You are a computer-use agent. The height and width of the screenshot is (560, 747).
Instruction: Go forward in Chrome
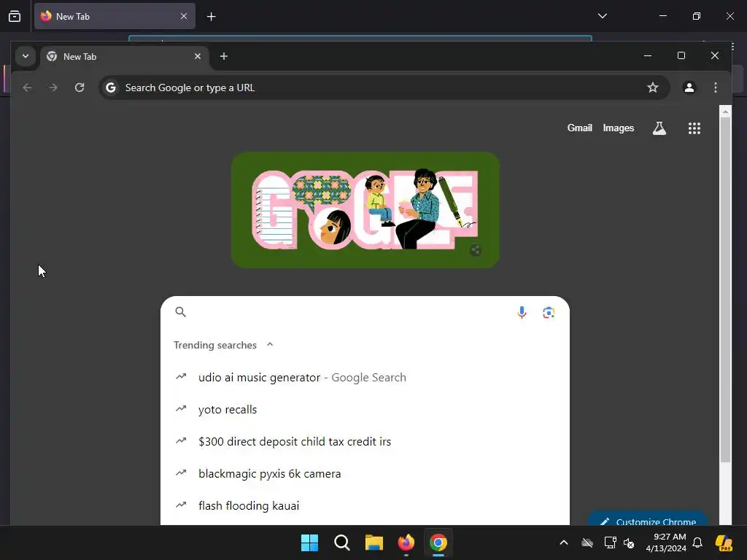(x=53, y=87)
